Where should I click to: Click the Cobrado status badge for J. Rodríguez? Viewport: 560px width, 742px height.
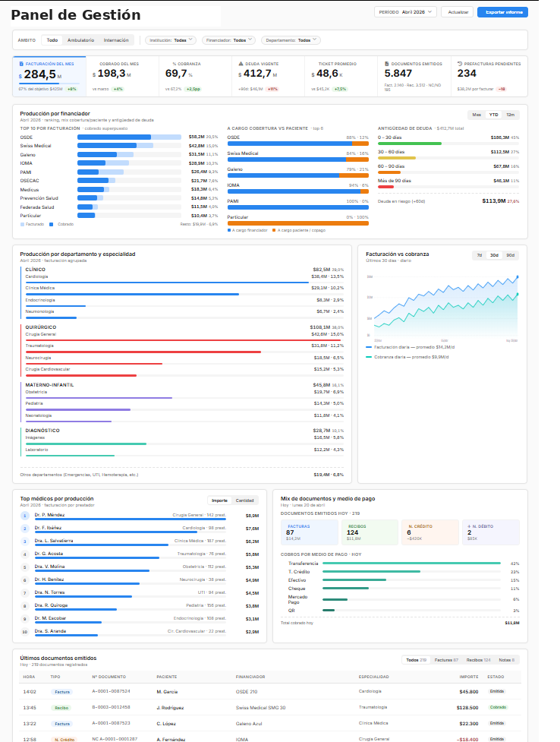click(497, 707)
